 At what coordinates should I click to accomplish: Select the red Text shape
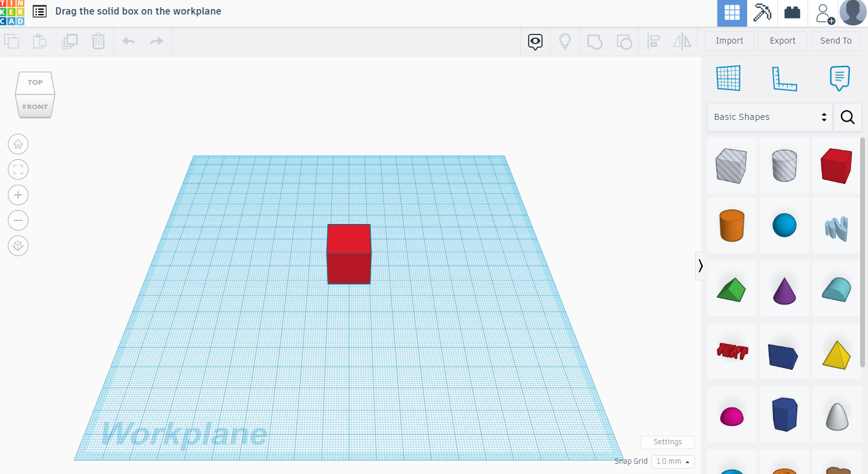click(731, 351)
